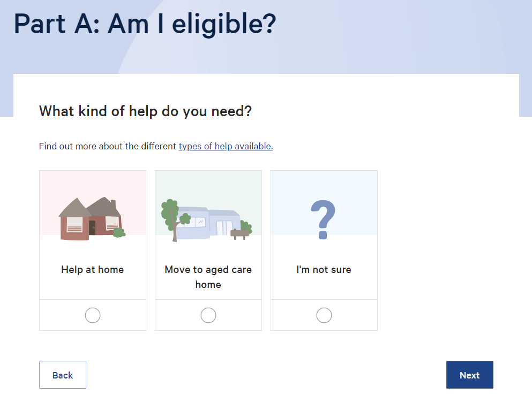Screen dimensions: 532x409
Task: Click the blue question mark icon
Action: click(323, 220)
